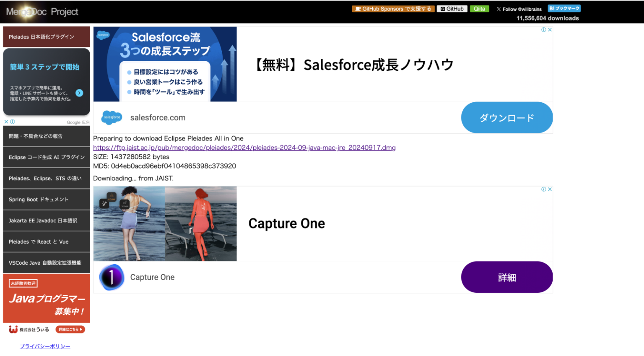
Task: Close the Capture One ad banner
Action: (x=550, y=189)
